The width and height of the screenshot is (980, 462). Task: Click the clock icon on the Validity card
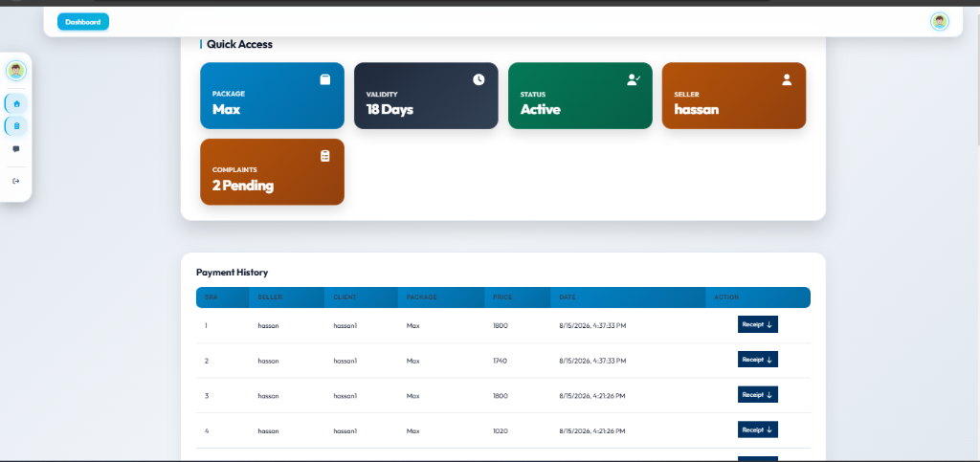tap(479, 80)
